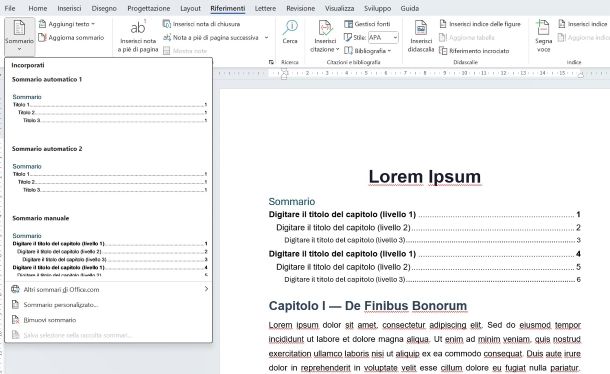Click the horizontal ruler right indent marker

(580, 75)
